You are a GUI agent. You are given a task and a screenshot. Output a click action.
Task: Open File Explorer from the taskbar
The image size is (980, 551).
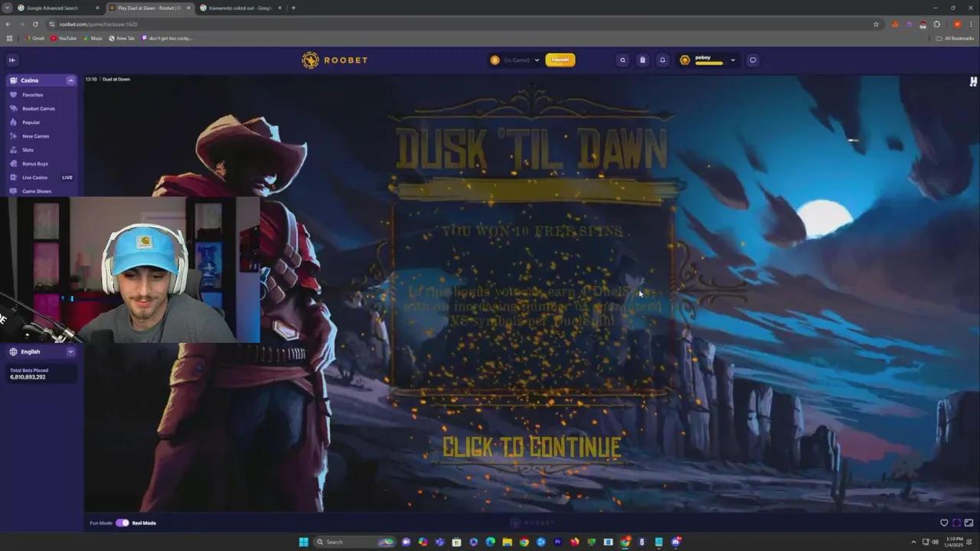point(507,542)
